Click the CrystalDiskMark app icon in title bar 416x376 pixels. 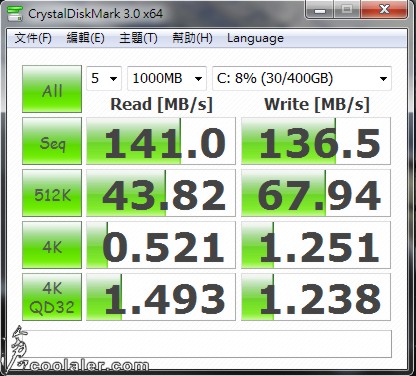point(14,13)
